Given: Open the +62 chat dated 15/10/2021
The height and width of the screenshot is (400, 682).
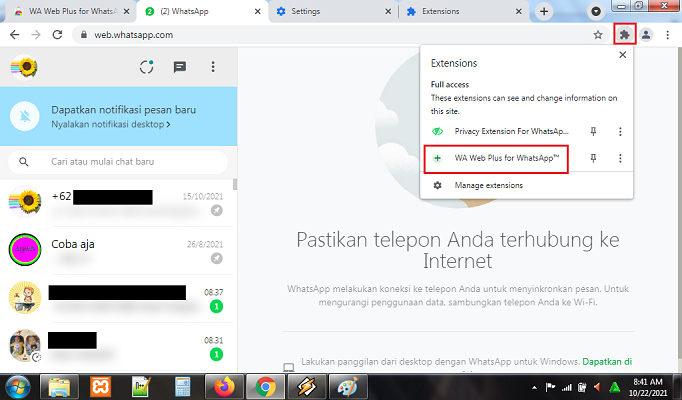Looking at the screenshot, I should point(117,203).
